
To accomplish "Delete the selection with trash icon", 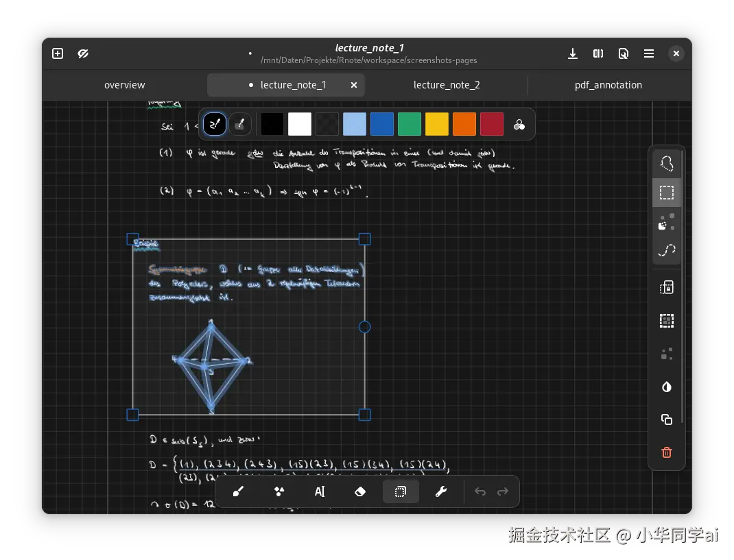I will [667, 452].
